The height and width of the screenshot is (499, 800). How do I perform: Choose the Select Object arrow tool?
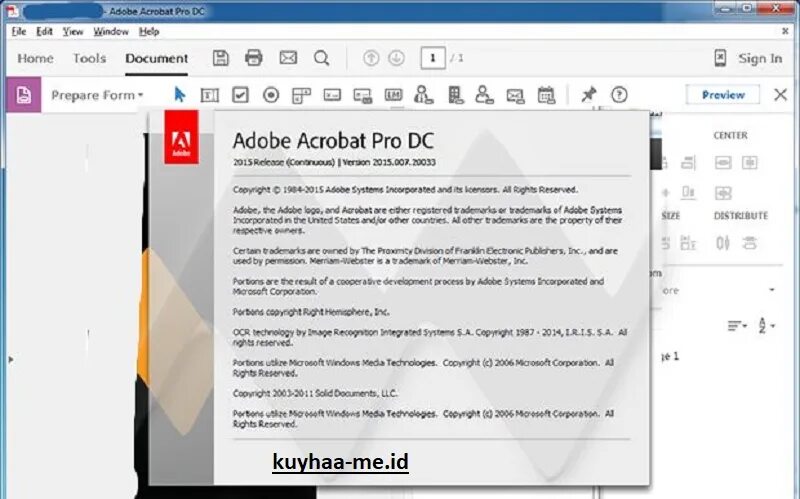click(x=179, y=94)
